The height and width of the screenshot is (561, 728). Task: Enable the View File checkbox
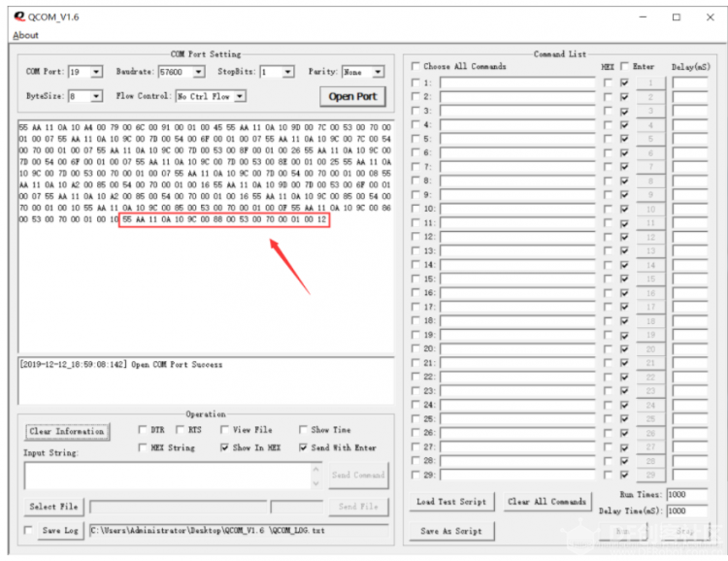coord(224,430)
